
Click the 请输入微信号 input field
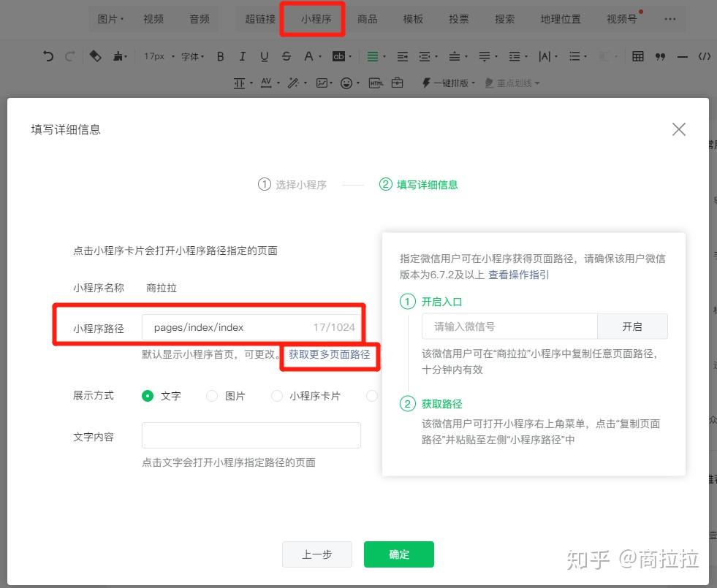point(509,327)
